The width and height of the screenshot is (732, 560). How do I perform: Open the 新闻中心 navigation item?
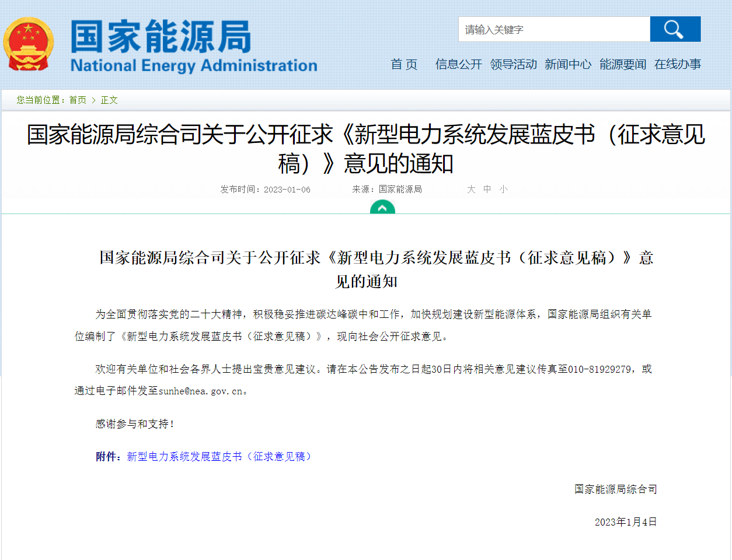(568, 64)
